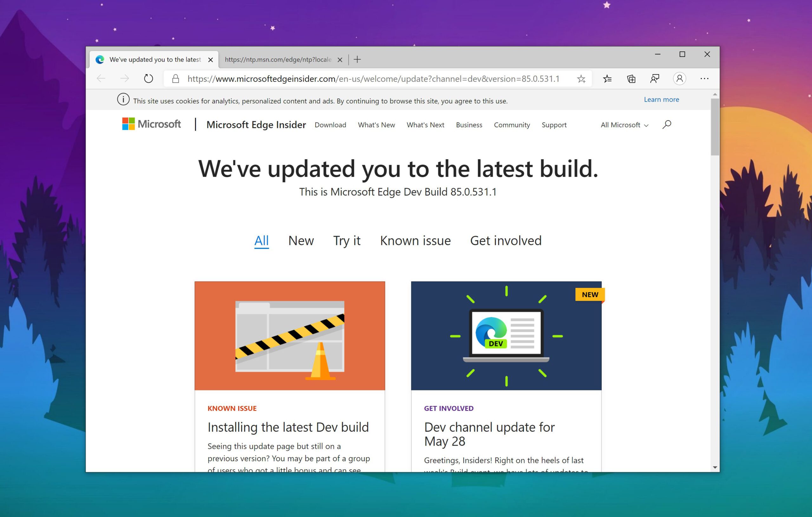Image resolution: width=812 pixels, height=517 pixels.
Task: Open the Business nav link
Action: click(469, 125)
